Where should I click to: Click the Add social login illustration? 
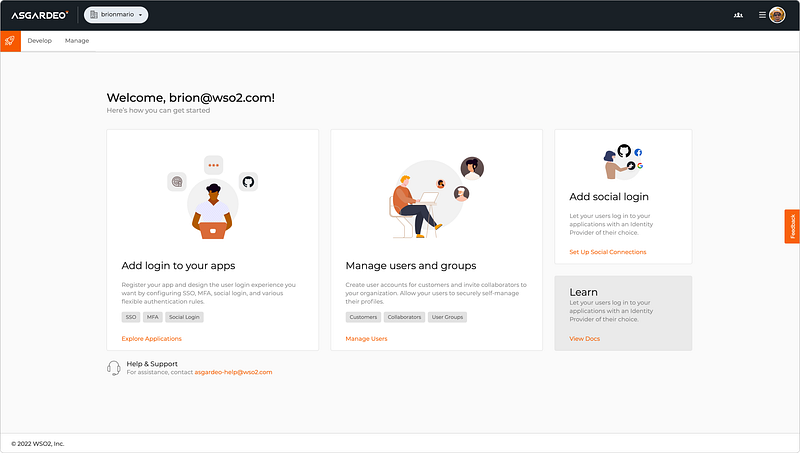tap(623, 162)
